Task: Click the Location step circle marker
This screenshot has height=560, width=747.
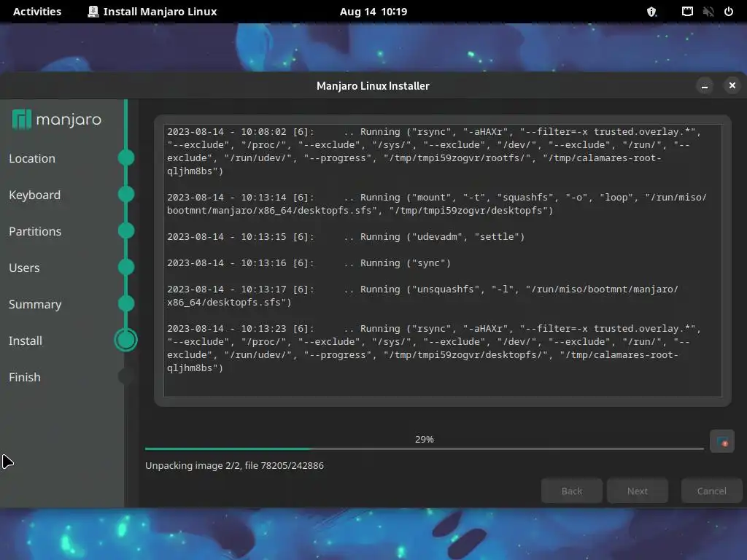Action: pyautogui.click(x=125, y=157)
